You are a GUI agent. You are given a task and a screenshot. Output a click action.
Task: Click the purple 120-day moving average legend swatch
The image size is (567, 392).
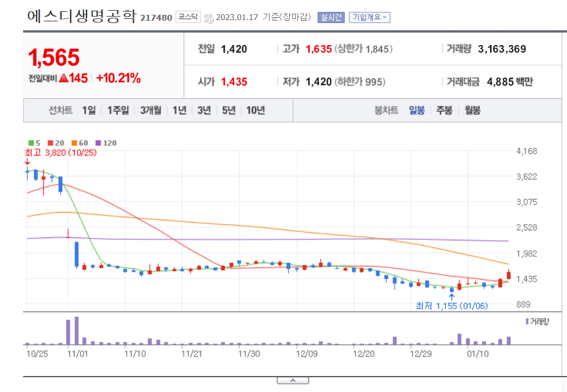[98, 143]
